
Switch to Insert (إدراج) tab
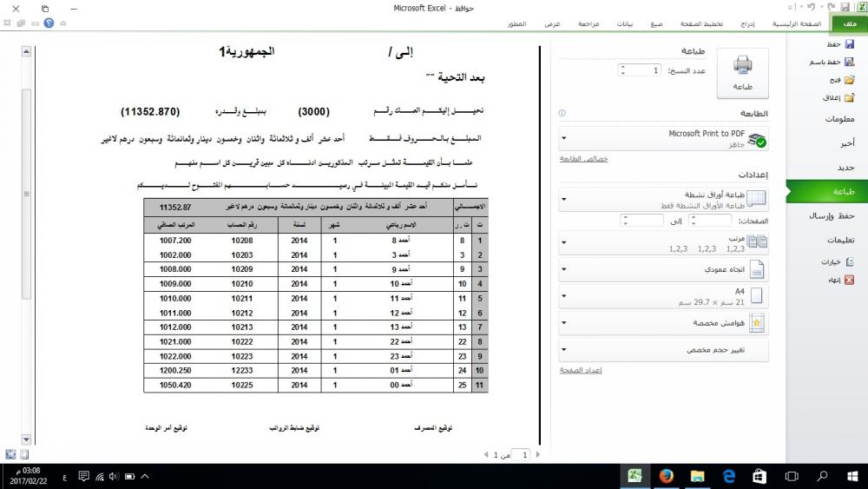pos(747,23)
